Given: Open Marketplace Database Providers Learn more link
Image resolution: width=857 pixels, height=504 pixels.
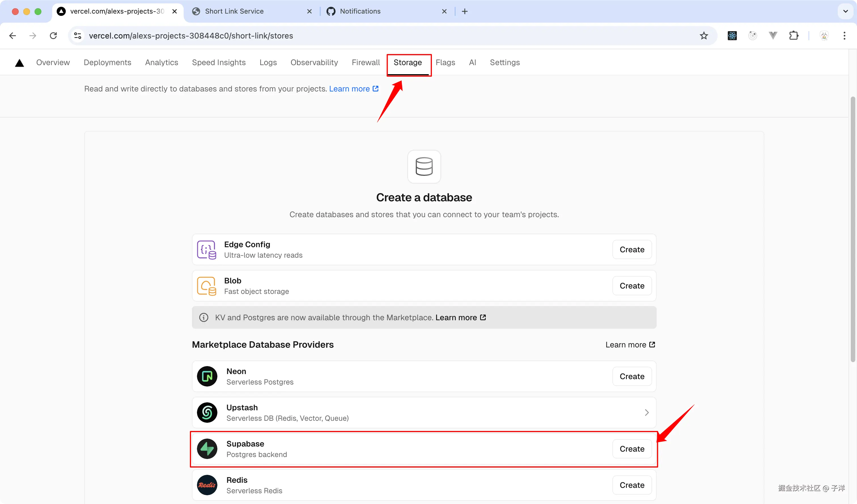Looking at the screenshot, I should [630, 345].
